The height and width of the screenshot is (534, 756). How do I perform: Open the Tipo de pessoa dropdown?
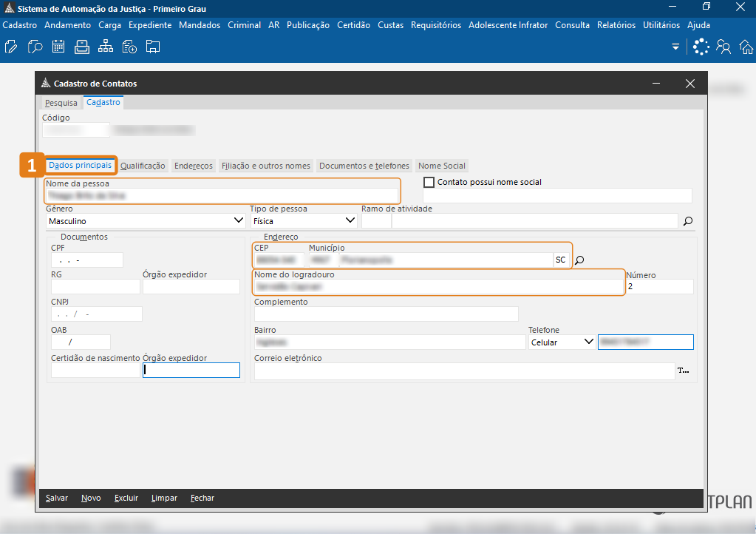click(x=350, y=220)
